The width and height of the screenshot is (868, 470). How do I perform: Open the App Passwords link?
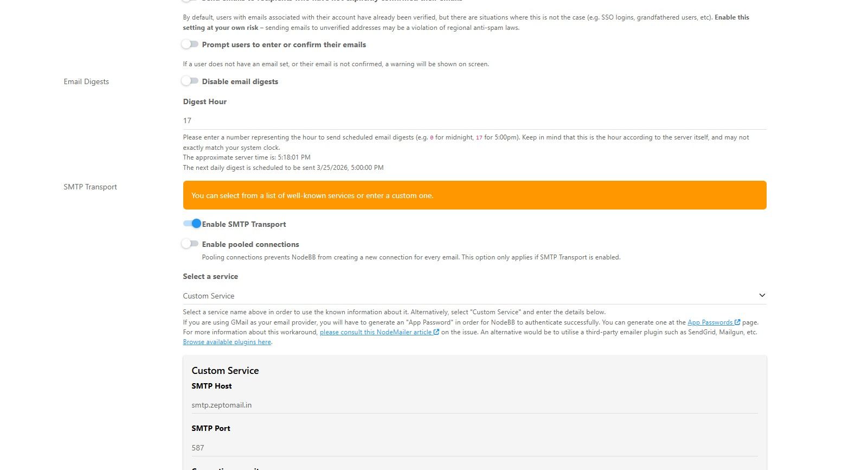[x=710, y=322]
